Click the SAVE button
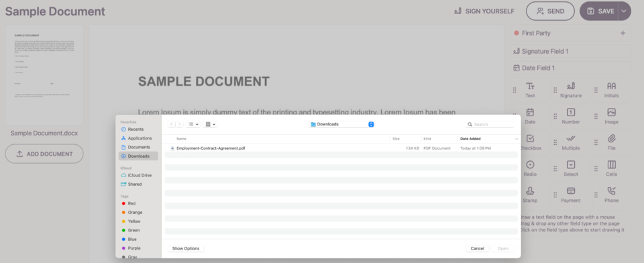Screen dimensions: 644x263 600,11
